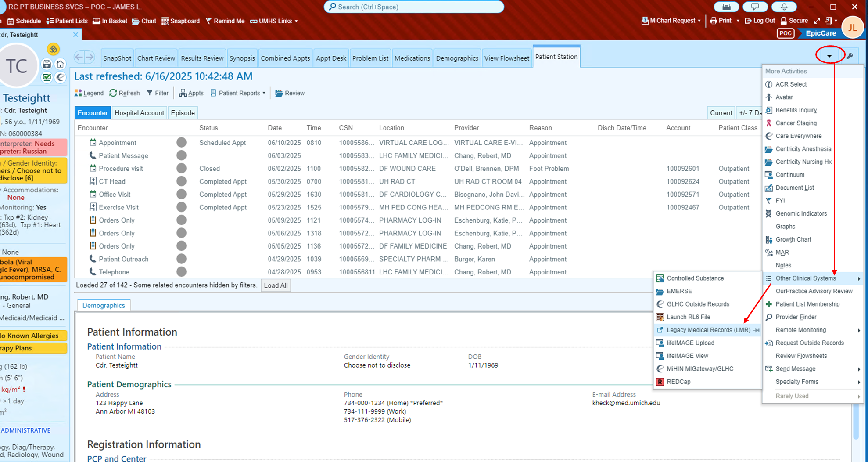Open the Growth Chart activity
This screenshot has width=868, height=462.
[793, 239]
